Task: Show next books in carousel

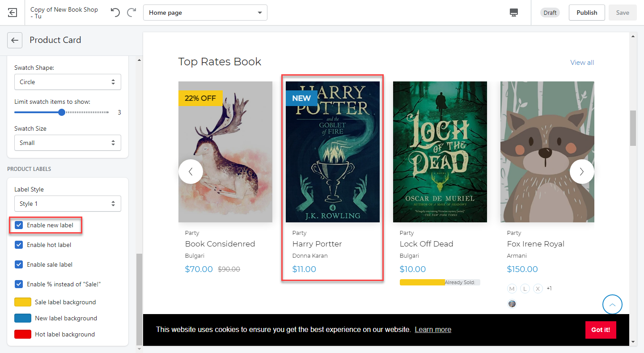Action: tap(582, 171)
